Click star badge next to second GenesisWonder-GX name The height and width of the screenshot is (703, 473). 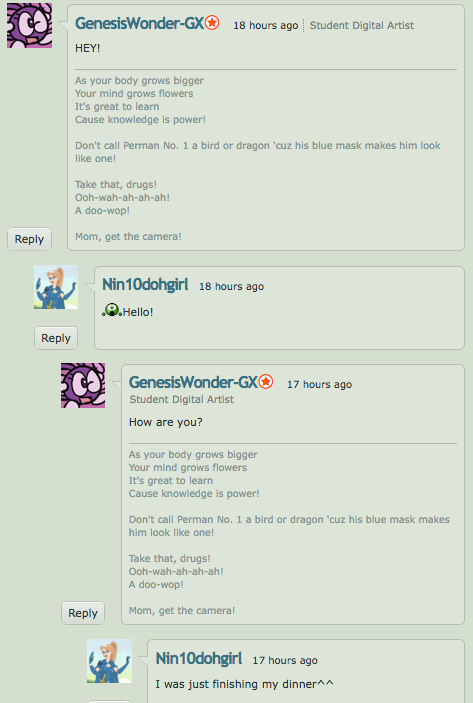click(266, 382)
